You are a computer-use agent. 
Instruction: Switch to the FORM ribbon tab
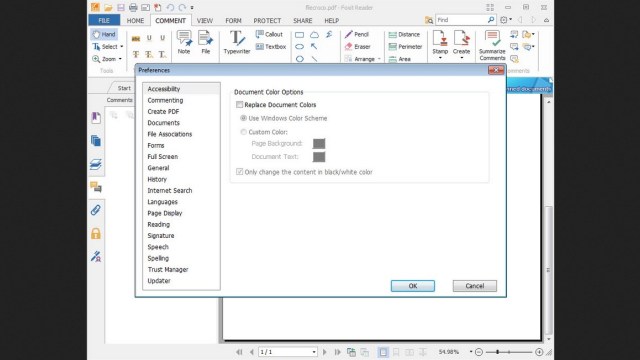click(x=233, y=20)
